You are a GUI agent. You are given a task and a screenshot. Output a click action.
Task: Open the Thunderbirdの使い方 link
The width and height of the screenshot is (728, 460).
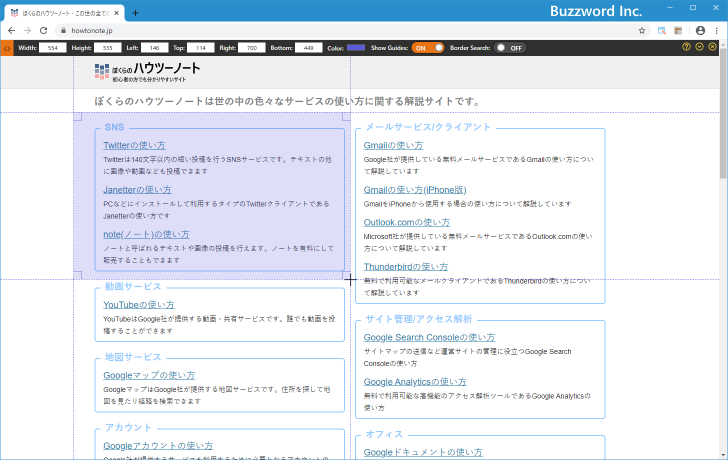[x=406, y=267]
